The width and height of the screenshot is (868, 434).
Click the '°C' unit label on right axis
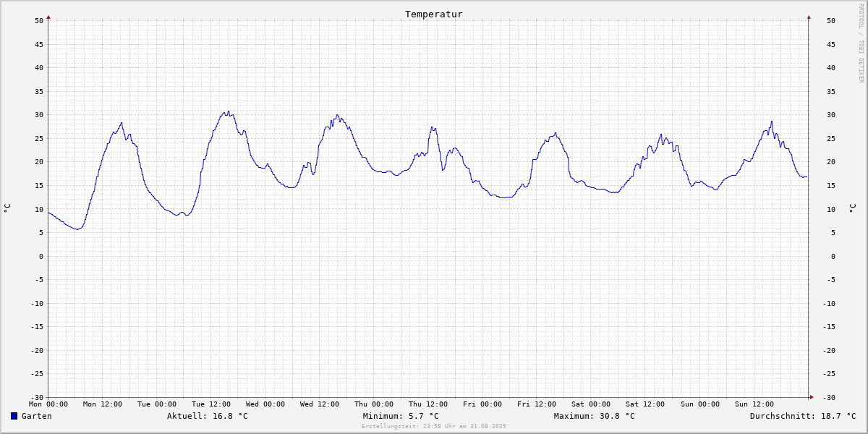coord(851,208)
